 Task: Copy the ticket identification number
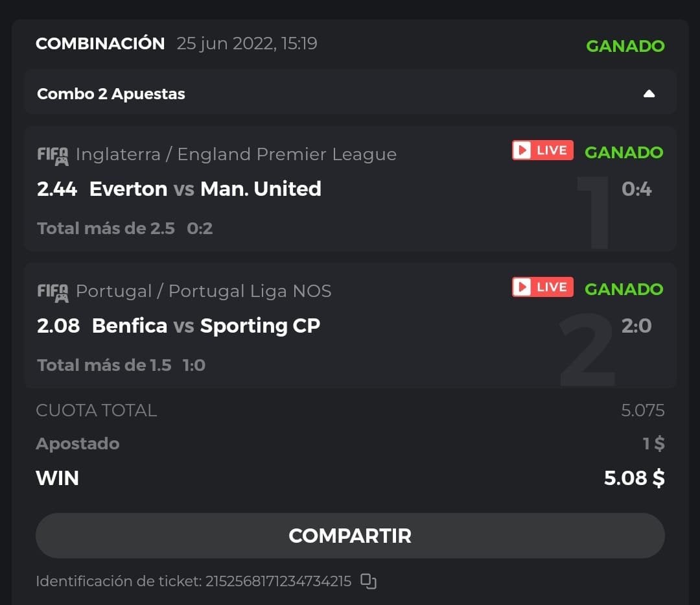pyautogui.click(x=368, y=581)
